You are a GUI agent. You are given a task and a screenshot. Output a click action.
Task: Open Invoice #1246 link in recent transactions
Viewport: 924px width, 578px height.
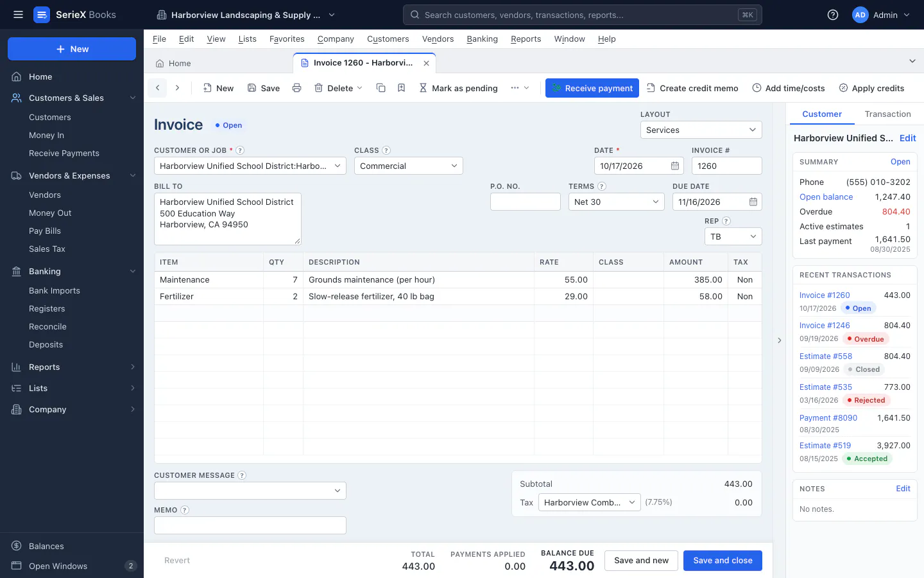825,326
